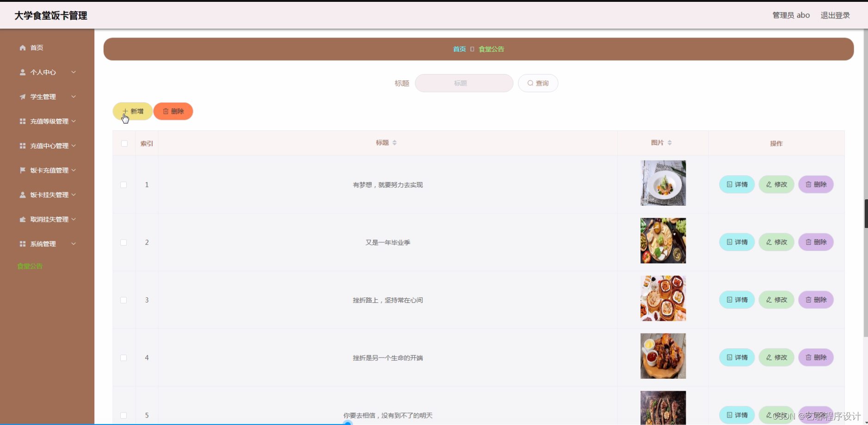Image resolution: width=868 pixels, height=425 pixels.
Task: Select the checkbox of row 3
Action: click(x=123, y=300)
